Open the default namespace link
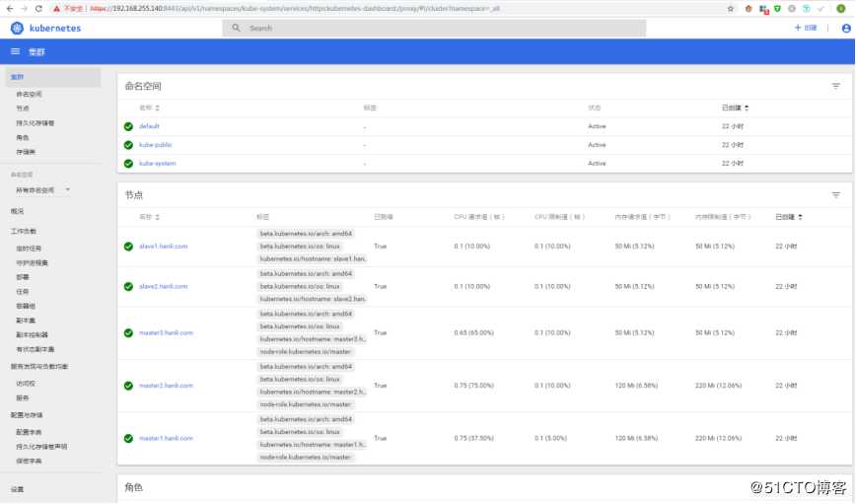Image resolution: width=856 pixels, height=504 pixels. click(x=149, y=126)
